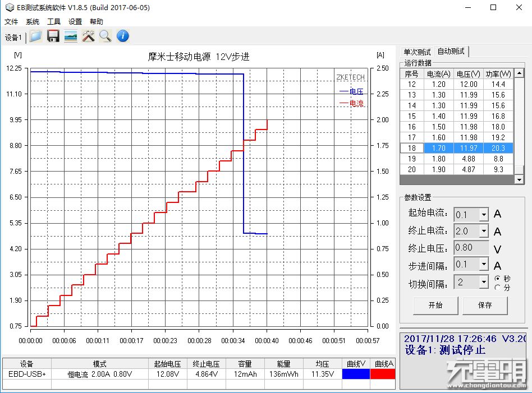The height and width of the screenshot is (393, 532).
Task: Select row 16 in the run data table
Action: (457, 127)
